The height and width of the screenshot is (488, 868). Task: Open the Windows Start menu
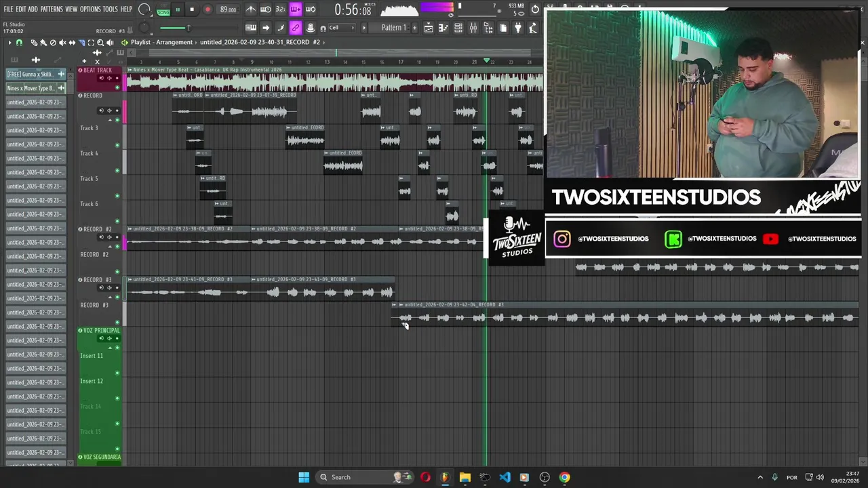304,477
